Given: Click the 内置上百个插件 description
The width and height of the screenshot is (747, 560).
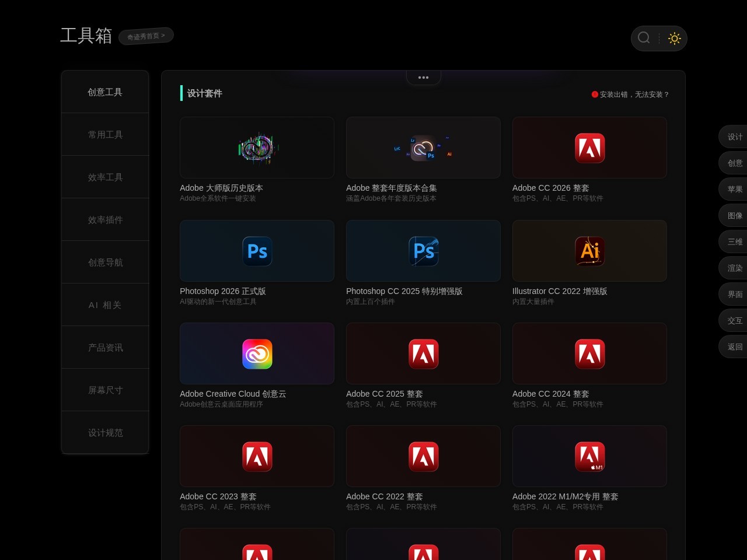Looking at the screenshot, I should pos(371,302).
